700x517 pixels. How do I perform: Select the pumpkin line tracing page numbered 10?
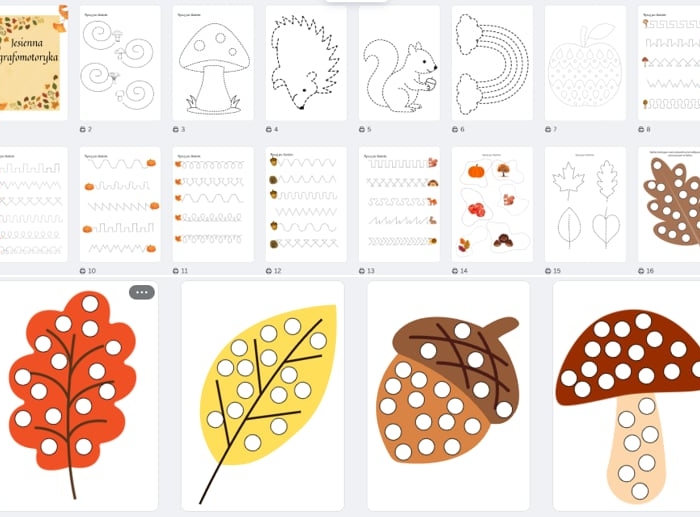tap(120, 204)
